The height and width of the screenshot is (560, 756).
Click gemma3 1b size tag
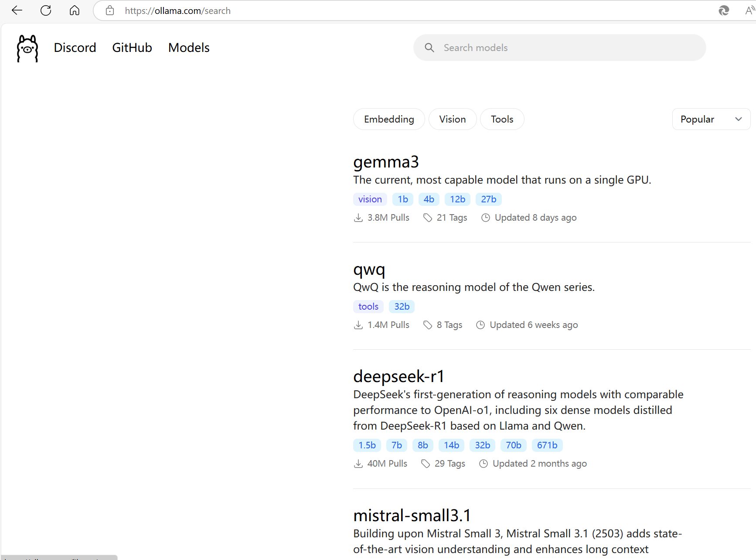tap(403, 199)
